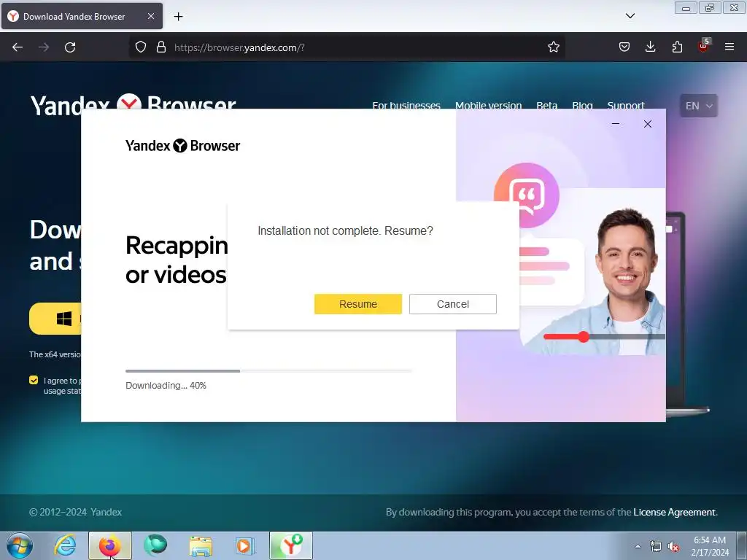Image resolution: width=747 pixels, height=560 pixels.
Task: Launch Internet Explorer from the taskbar
Action: tap(65, 545)
